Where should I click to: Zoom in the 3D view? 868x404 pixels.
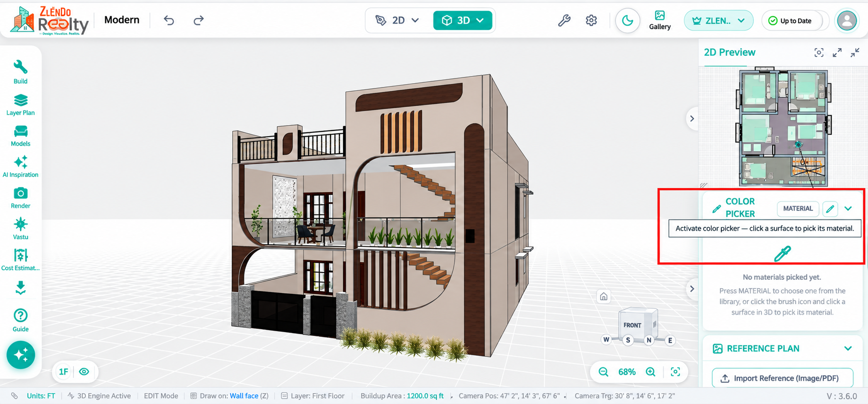pos(650,372)
